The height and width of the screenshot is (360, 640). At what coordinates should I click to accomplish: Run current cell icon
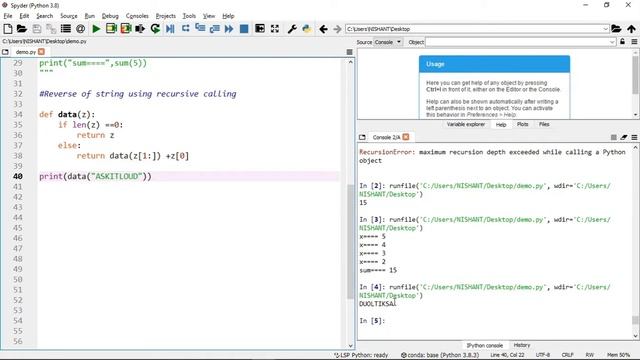111,29
